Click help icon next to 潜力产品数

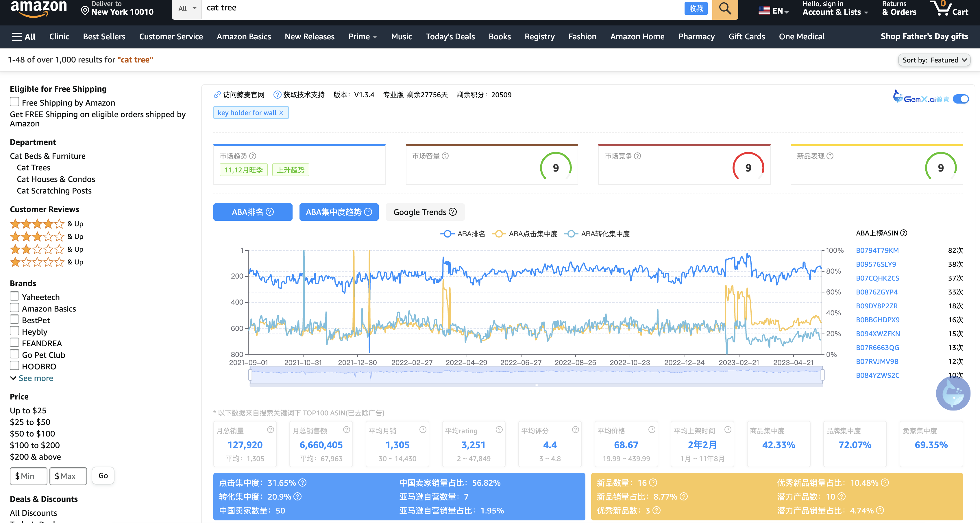coord(842,497)
